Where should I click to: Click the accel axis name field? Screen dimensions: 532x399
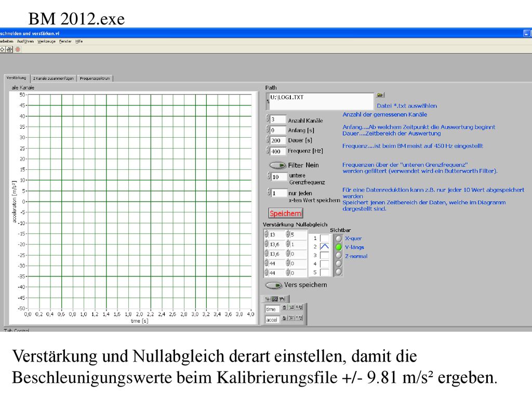(x=272, y=320)
